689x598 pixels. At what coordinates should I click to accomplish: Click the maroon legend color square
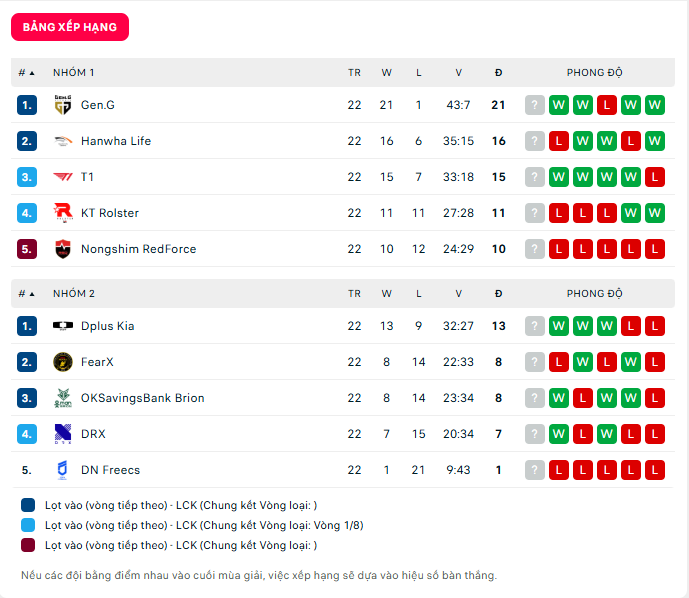[28, 545]
